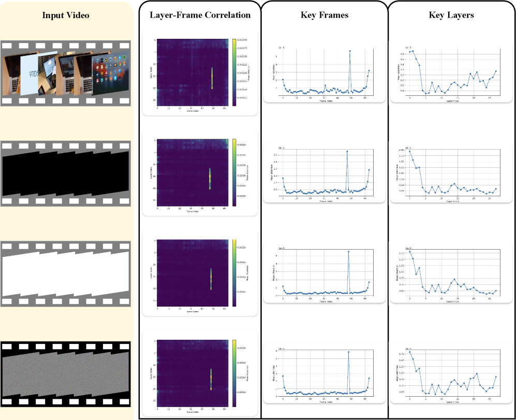Click the "Input Video" heading
The image size is (516, 420).
pos(66,15)
